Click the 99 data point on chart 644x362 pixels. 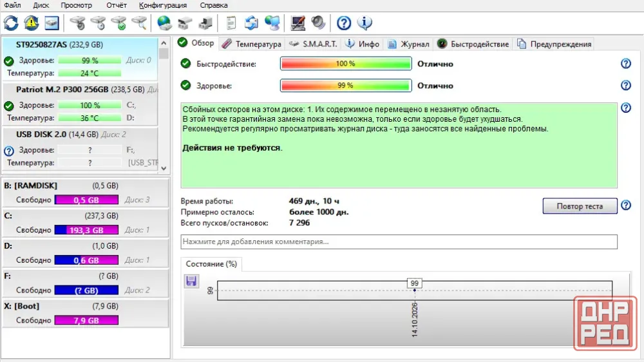click(x=414, y=290)
